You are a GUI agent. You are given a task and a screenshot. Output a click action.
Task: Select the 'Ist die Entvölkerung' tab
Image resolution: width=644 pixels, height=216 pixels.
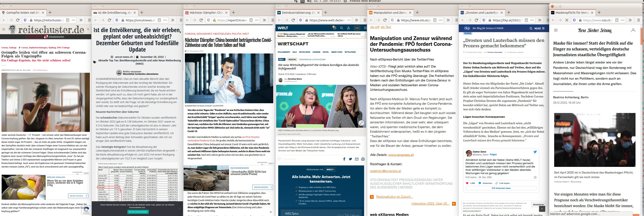click(x=115, y=12)
